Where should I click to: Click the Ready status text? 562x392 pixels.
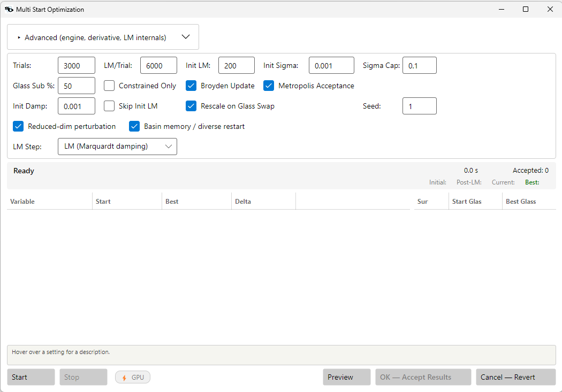24,171
